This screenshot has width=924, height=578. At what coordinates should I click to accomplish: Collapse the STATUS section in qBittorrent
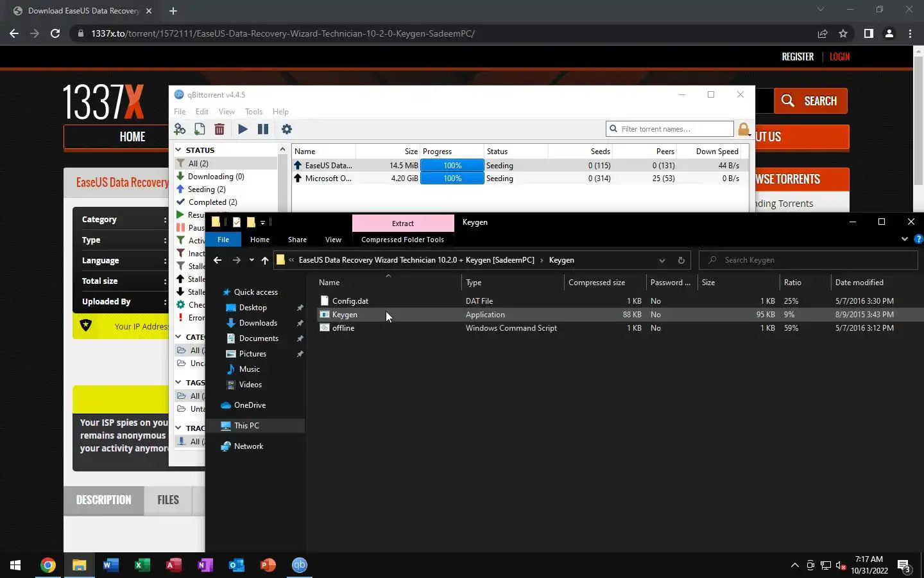pyautogui.click(x=178, y=150)
